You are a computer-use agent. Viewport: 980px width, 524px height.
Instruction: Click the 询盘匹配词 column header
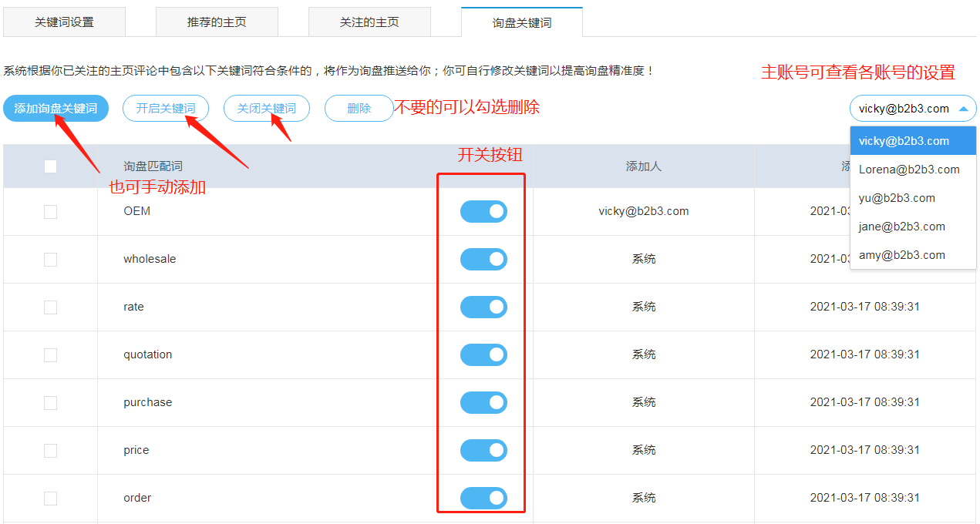153,166
